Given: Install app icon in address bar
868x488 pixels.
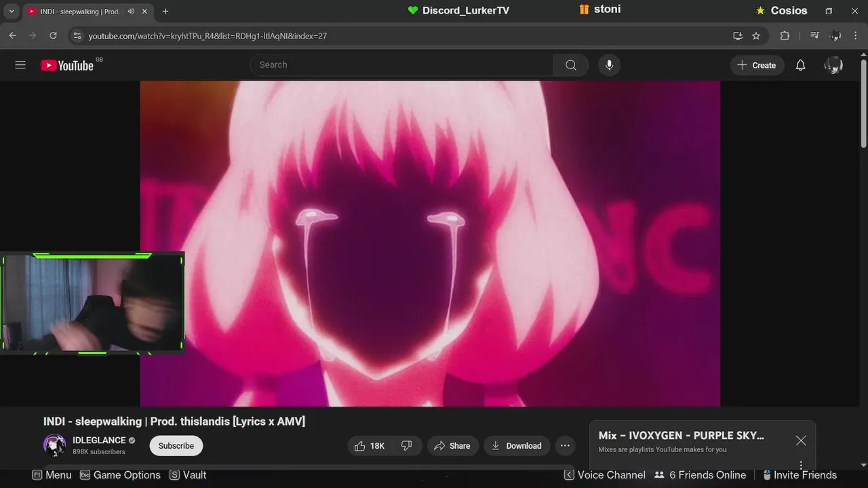Looking at the screenshot, I should (738, 35).
